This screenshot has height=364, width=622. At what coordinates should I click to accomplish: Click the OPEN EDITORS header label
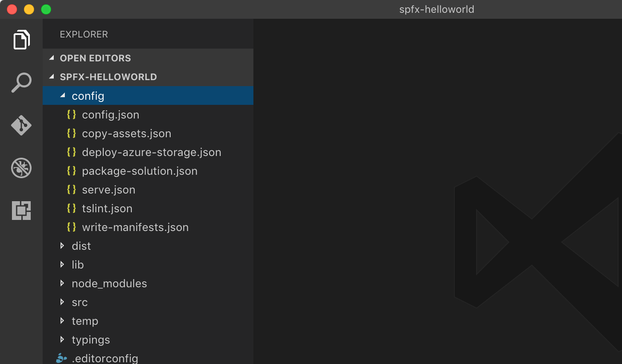click(96, 58)
